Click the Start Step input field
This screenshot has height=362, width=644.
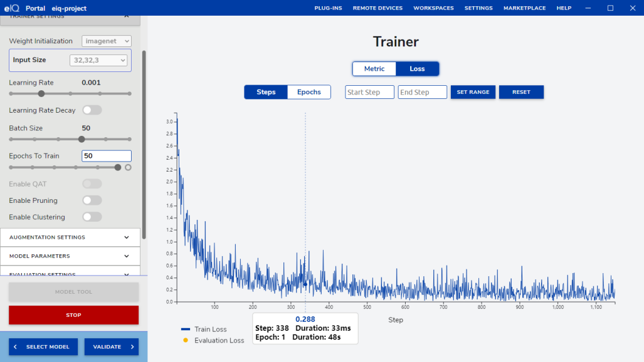point(369,92)
